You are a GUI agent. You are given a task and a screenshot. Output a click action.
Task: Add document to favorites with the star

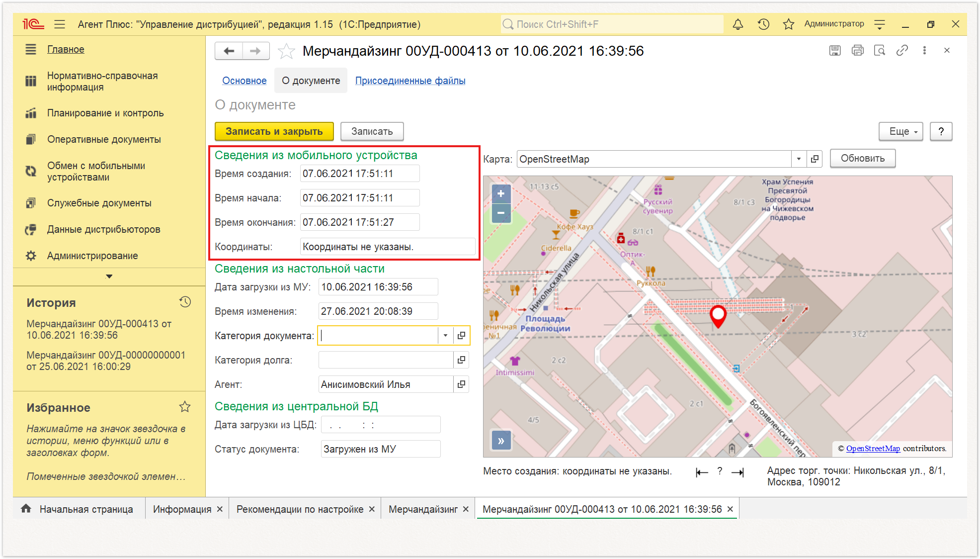pyautogui.click(x=286, y=51)
